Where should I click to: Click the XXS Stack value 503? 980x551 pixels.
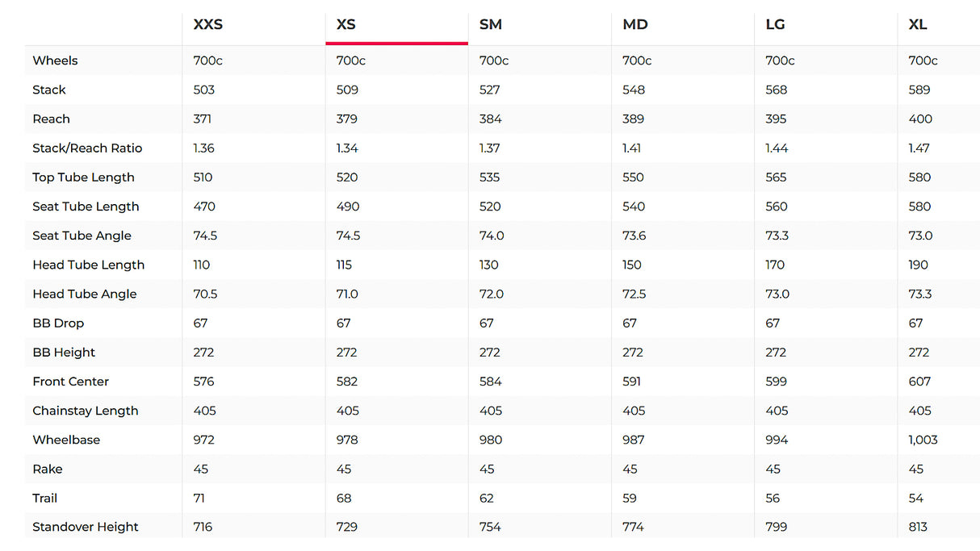[203, 90]
